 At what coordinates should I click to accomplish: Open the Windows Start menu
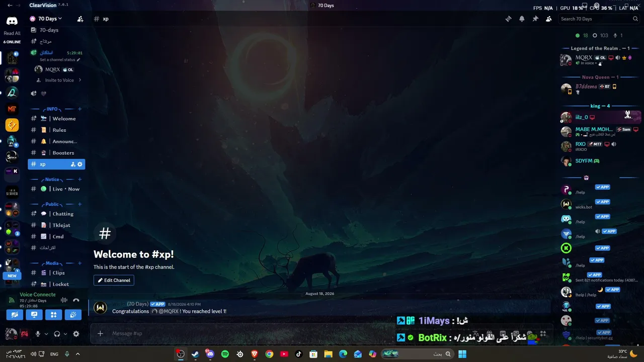tap(462, 354)
